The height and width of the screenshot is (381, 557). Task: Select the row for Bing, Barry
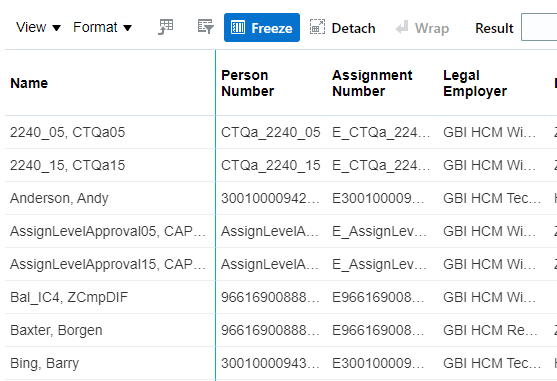click(x=281, y=363)
